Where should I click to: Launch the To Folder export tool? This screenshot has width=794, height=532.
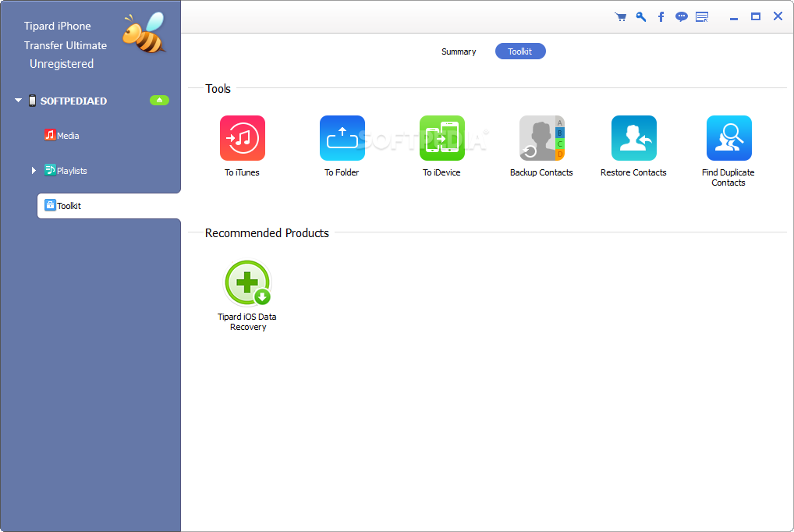coord(342,138)
